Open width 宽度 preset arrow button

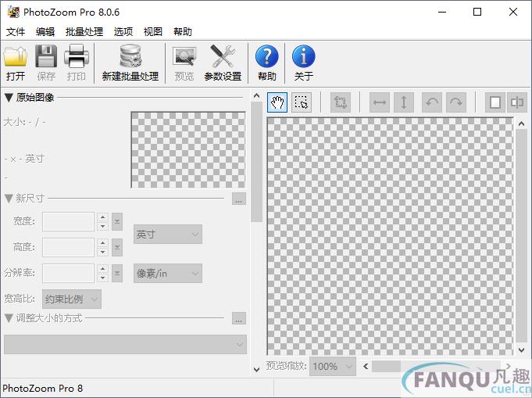click(x=117, y=222)
